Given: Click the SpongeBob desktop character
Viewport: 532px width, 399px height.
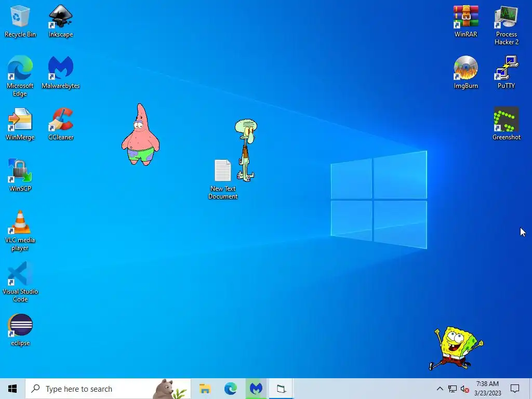Looking at the screenshot, I should coord(456,348).
